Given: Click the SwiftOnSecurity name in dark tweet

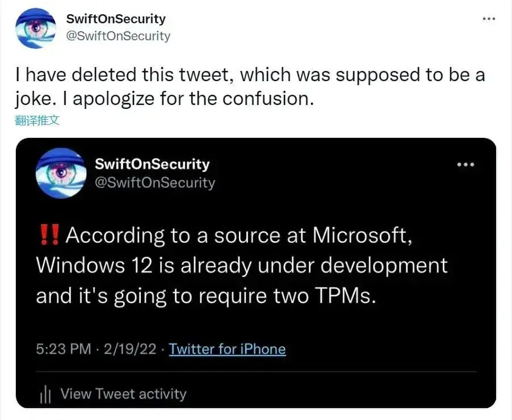Looking at the screenshot, I should pyautogui.click(x=152, y=165).
